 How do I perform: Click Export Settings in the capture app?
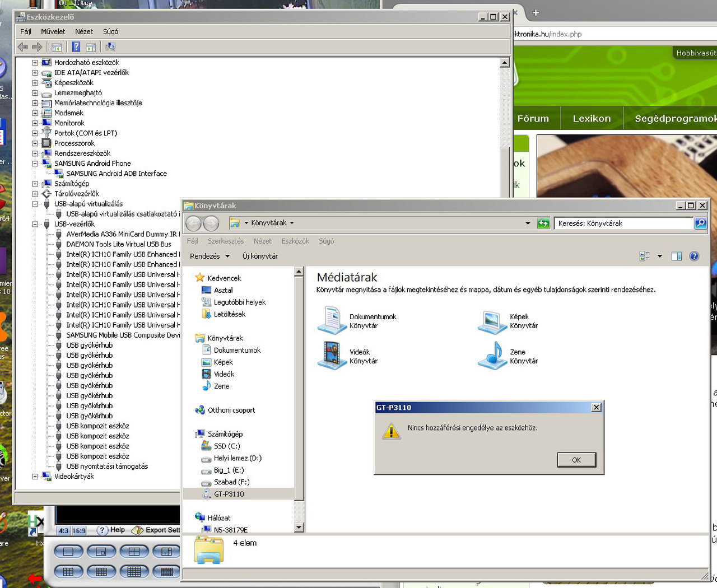(x=156, y=530)
